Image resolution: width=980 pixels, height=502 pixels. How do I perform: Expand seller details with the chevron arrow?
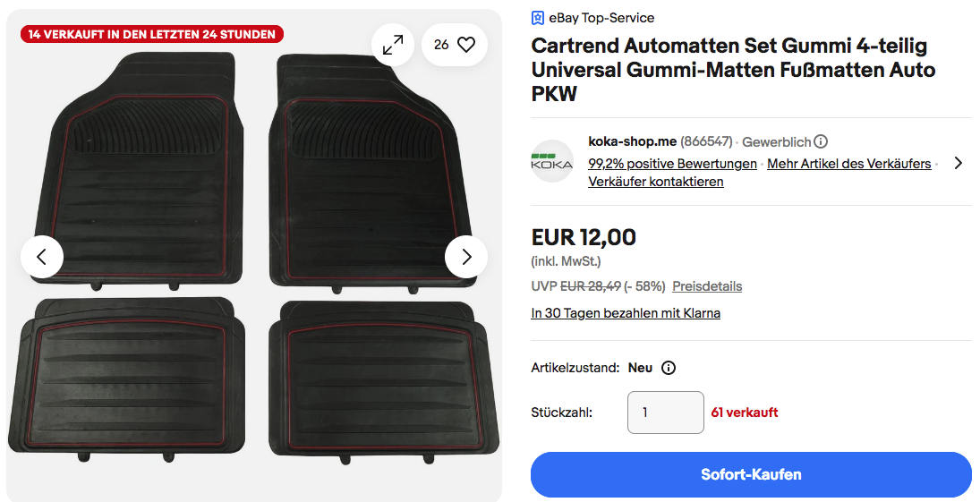tap(959, 163)
